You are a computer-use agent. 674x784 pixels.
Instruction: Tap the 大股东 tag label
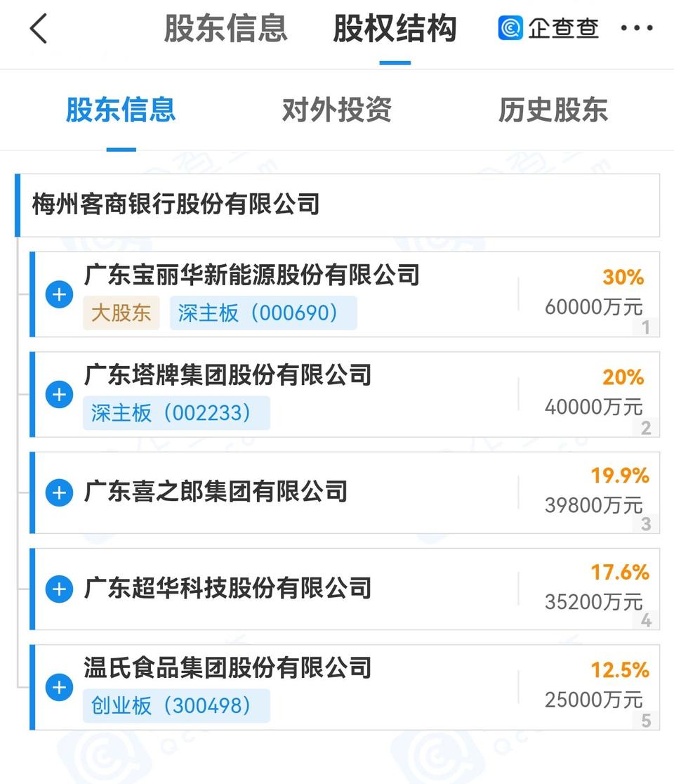coord(121,313)
